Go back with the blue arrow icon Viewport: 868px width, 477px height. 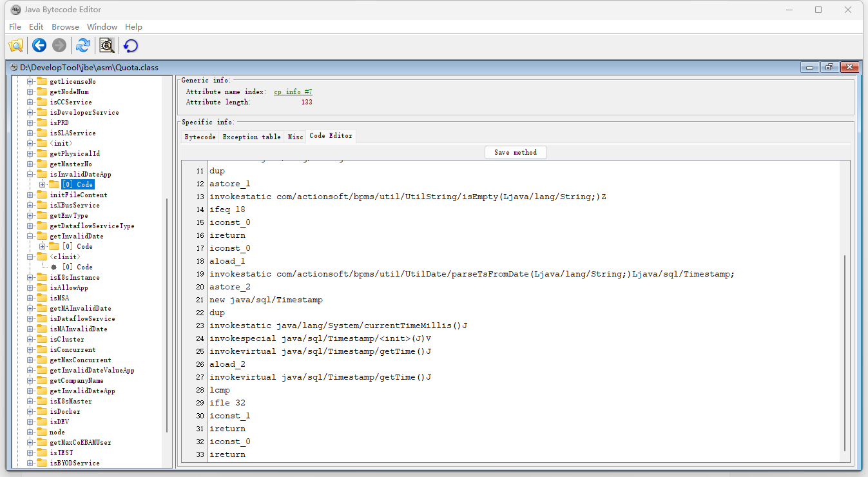click(x=39, y=45)
